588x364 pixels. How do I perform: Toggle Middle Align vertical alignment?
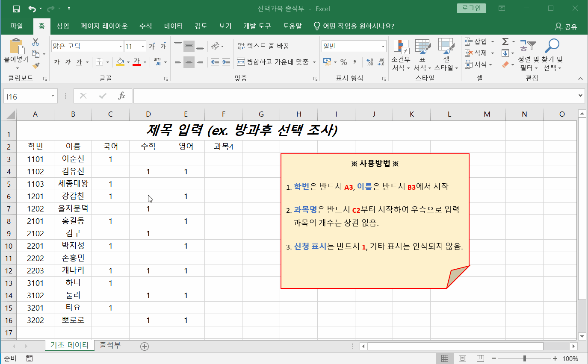point(189,46)
